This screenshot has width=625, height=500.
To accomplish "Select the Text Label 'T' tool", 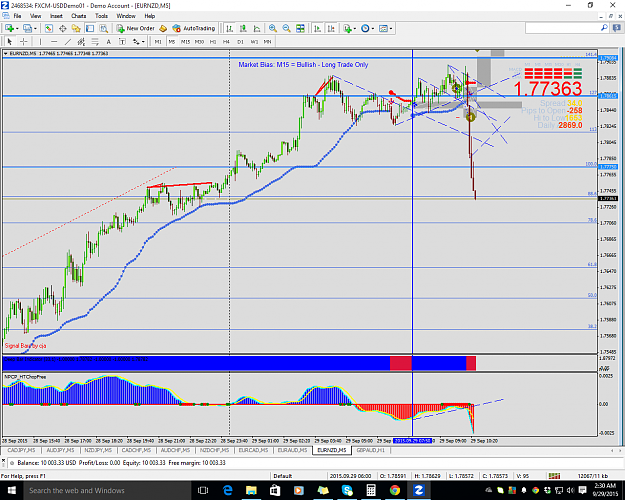I will 122,41.
